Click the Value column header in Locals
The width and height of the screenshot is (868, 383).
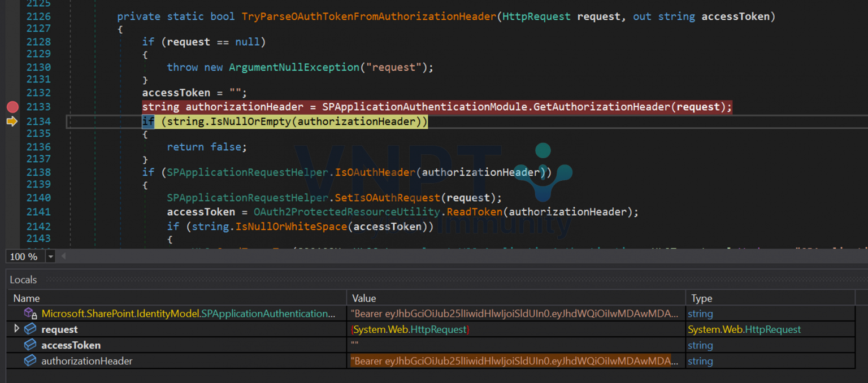363,298
